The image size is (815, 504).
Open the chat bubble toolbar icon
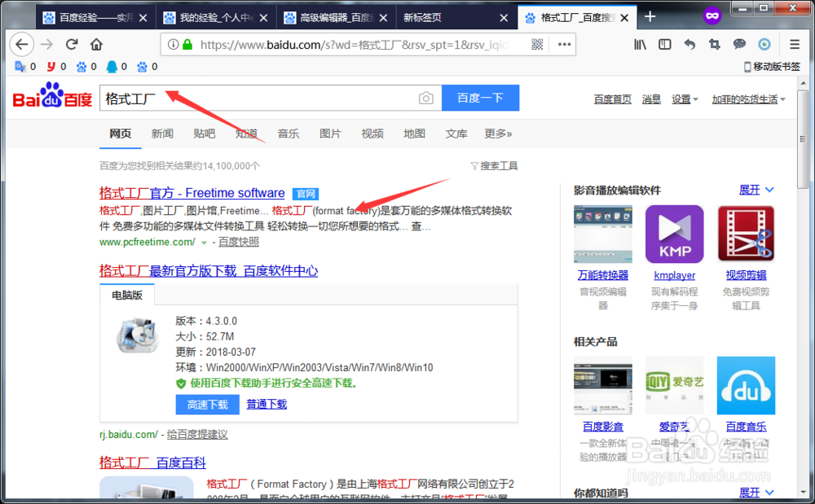click(739, 45)
